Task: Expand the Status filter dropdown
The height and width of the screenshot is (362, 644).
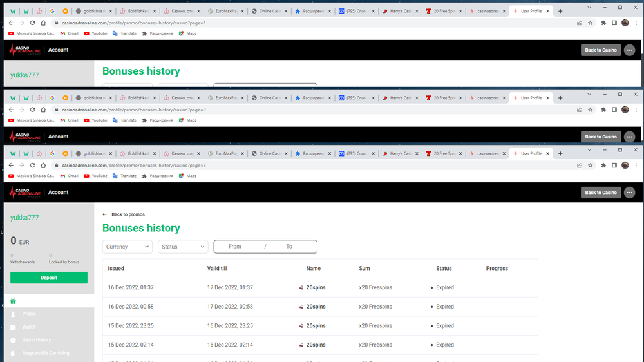Action: tap(183, 247)
